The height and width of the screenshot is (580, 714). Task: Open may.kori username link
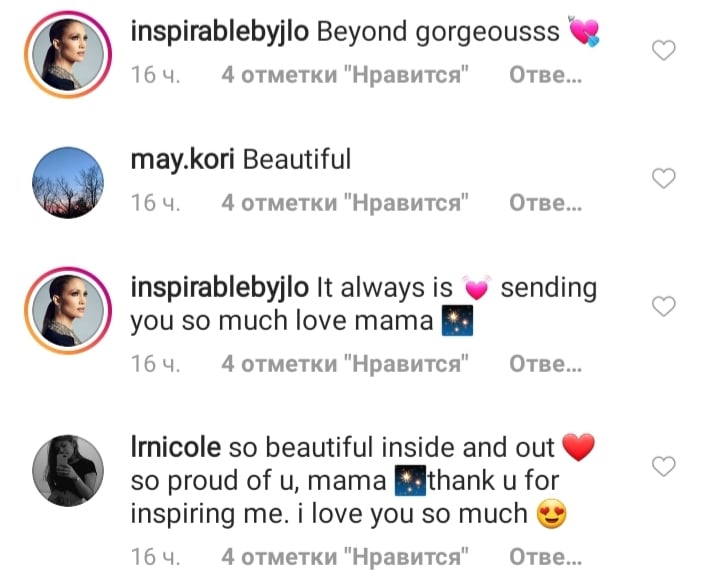point(182,159)
